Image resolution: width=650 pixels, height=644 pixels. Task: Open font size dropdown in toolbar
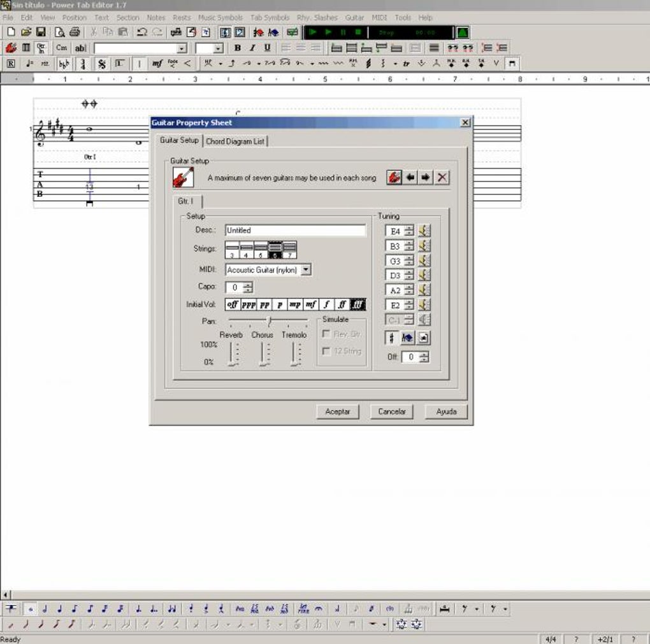click(x=219, y=48)
